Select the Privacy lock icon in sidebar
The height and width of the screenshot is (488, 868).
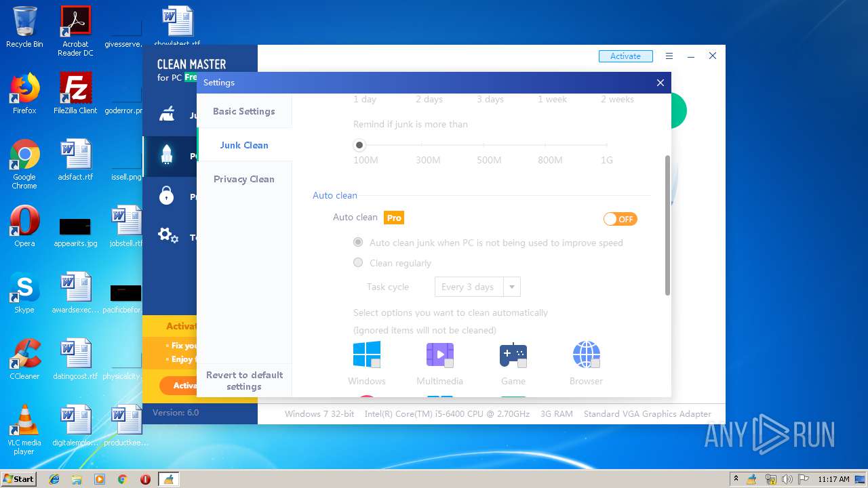[167, 196]
